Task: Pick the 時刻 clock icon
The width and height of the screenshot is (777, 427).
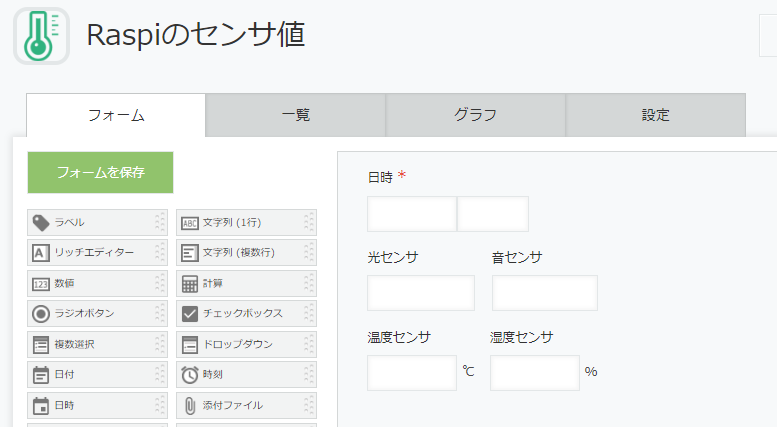Action: pos(190,375)
